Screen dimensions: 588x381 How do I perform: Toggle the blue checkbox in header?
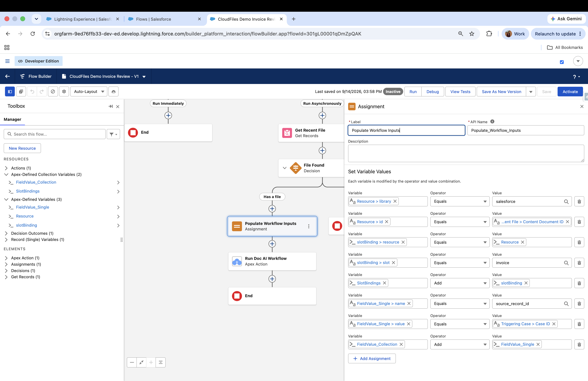(562, 62)
